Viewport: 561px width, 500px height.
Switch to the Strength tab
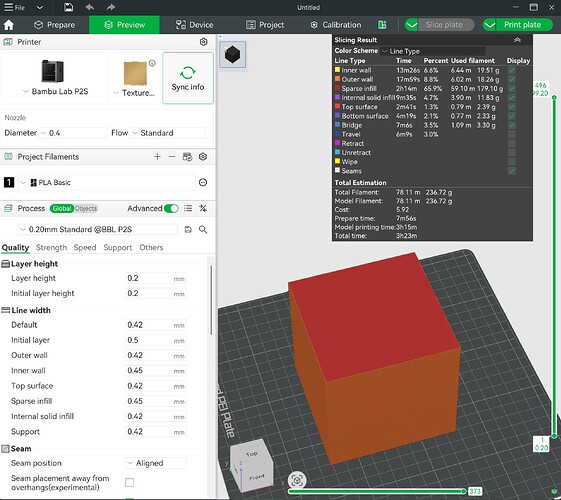pyautogui.click(x=51, y=247)
